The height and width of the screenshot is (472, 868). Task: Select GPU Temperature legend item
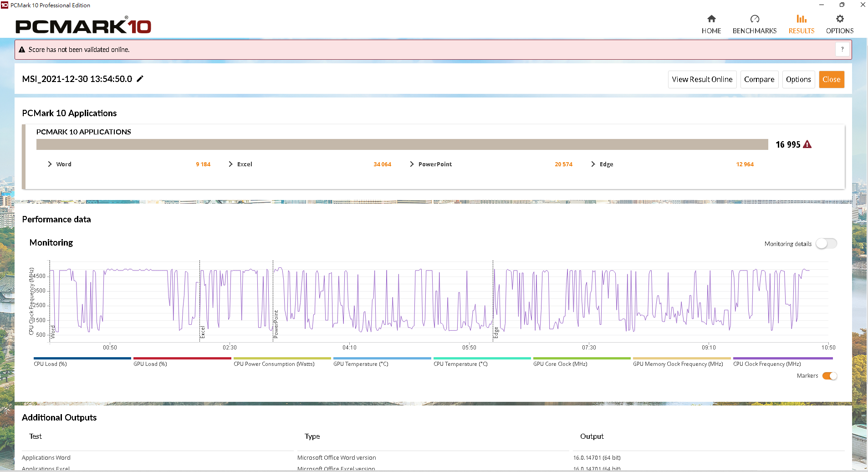pyautogui.click(x=382, y=361)
